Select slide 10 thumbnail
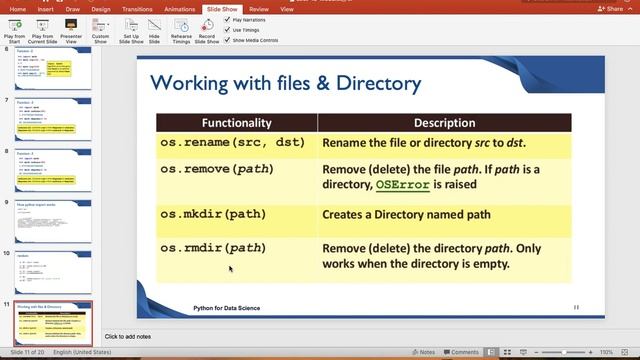 coord(53,272)
